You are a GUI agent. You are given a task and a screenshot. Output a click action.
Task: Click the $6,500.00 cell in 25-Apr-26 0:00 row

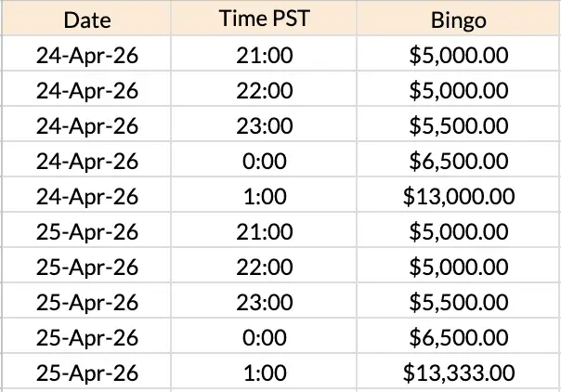(x=458, y=337)
